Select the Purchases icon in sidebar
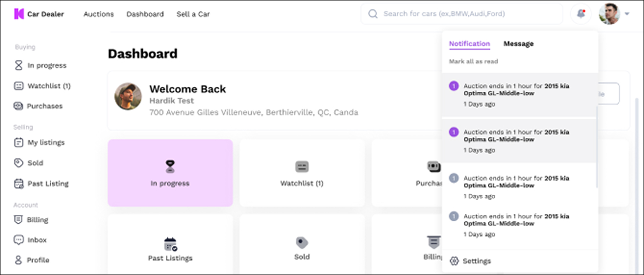Screen dimensions: 644x275 [x=19, y=106]
